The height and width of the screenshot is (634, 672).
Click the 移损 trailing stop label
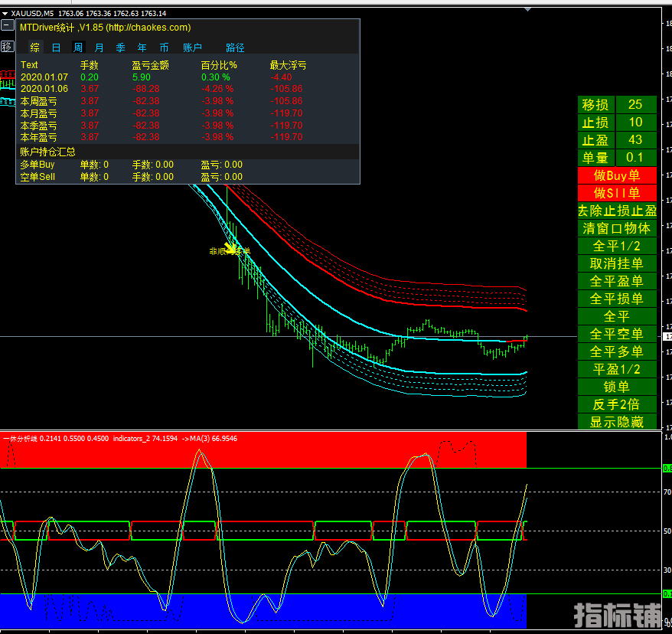tap(595, 105)
